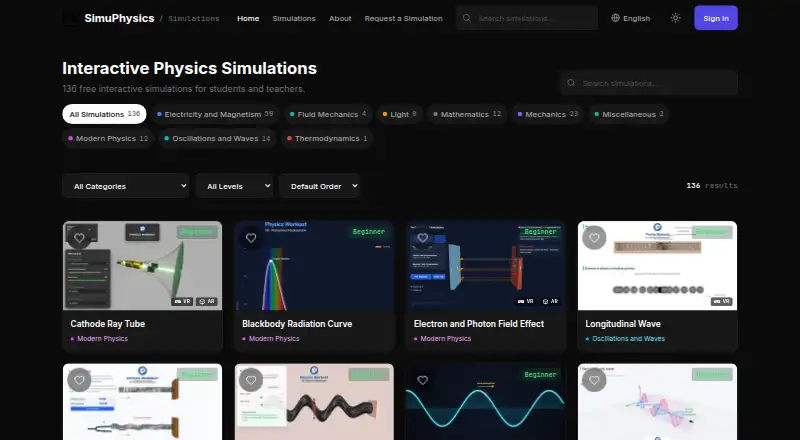Filter by Miscellaneous chip

tap(629, 114)
